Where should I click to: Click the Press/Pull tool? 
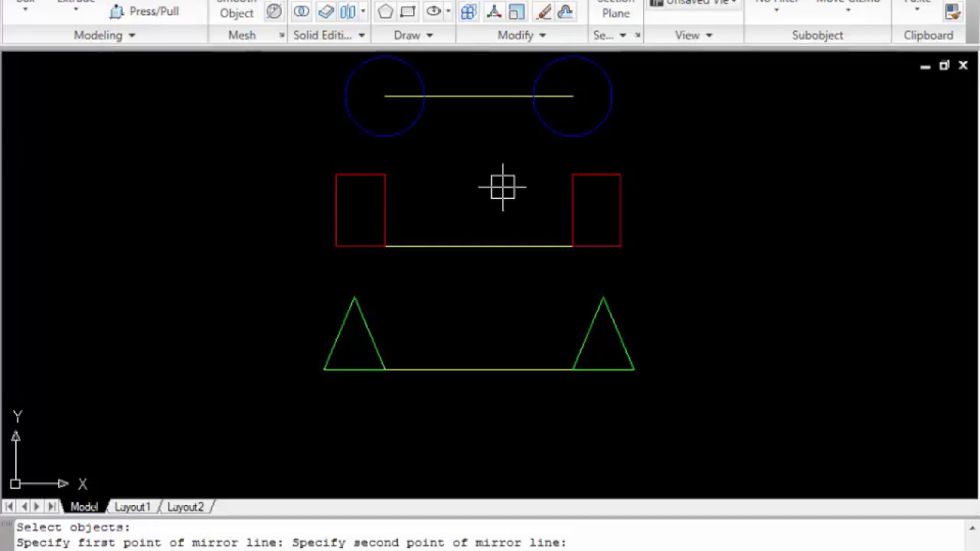click(144, 11)
